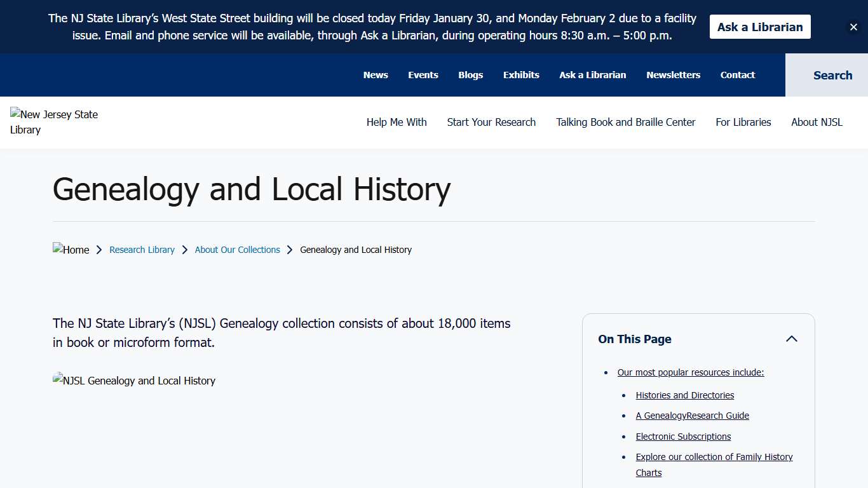Click the NJSL Genealogy image placeholder
Screen dimensions: 868x488
tap(134, 381)
